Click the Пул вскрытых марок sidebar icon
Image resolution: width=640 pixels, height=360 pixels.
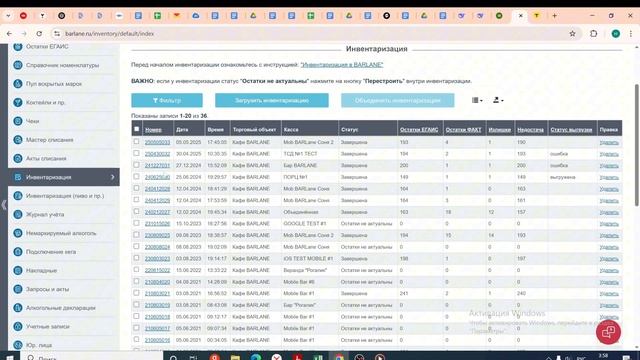(18, 84)
